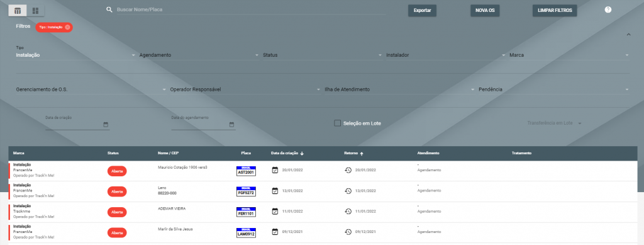The image size is (644, 245).
Task: Open the Tipo dropdown showing Instalação
Action: point(76,55)
